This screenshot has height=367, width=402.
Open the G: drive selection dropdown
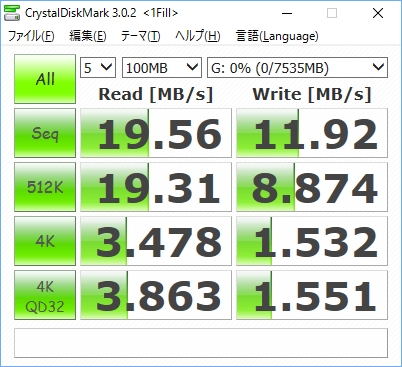(297, 68)
